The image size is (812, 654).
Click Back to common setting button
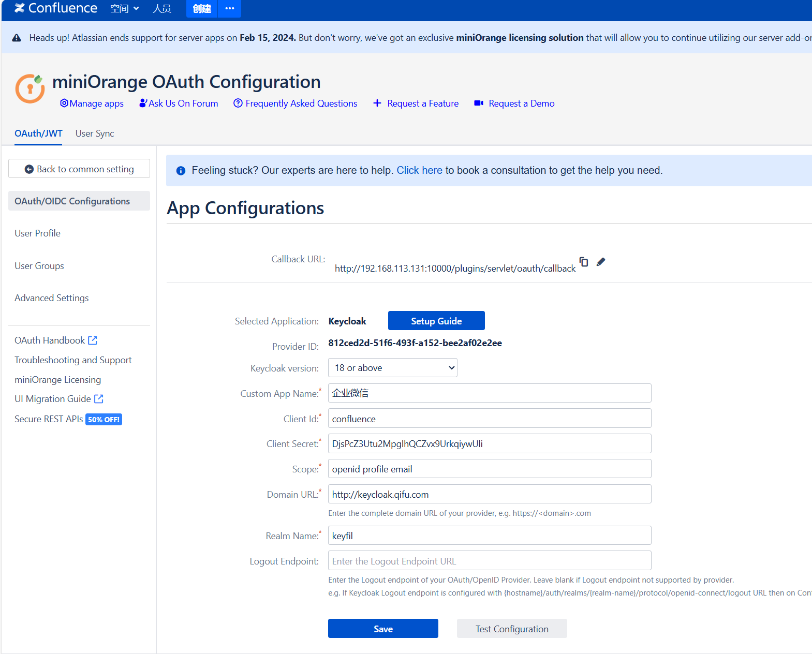click(x=79, y=169)
